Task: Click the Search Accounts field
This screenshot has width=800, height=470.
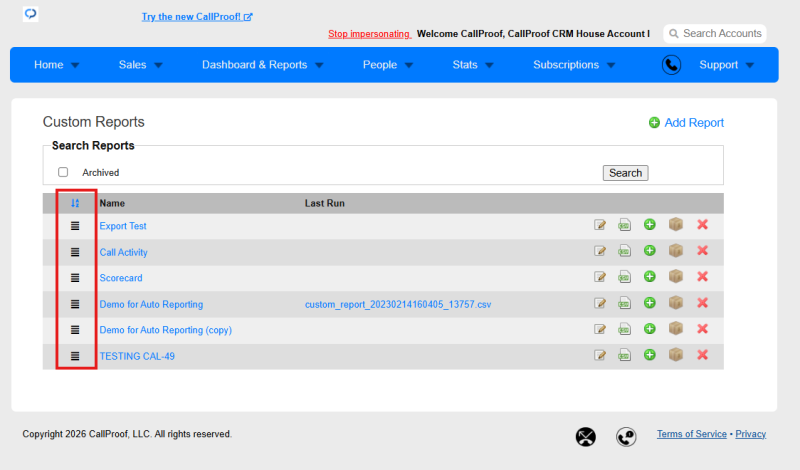Action: click(715, 33)
